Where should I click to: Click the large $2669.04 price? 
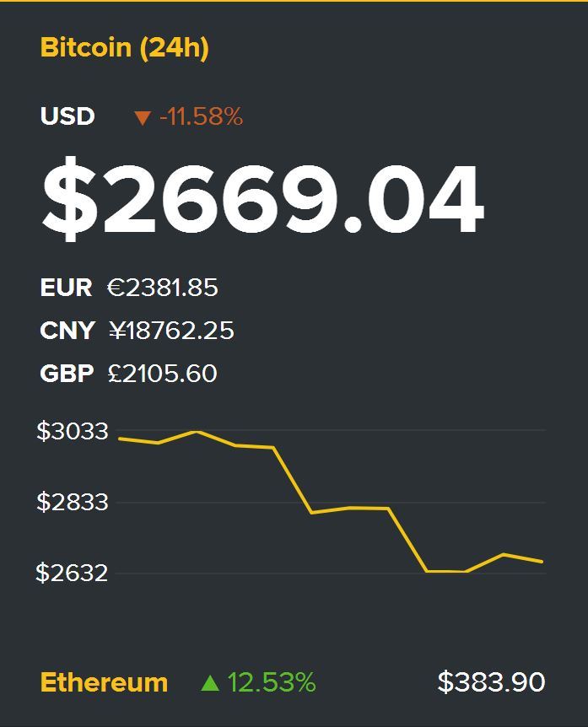[x=262, y=200]
